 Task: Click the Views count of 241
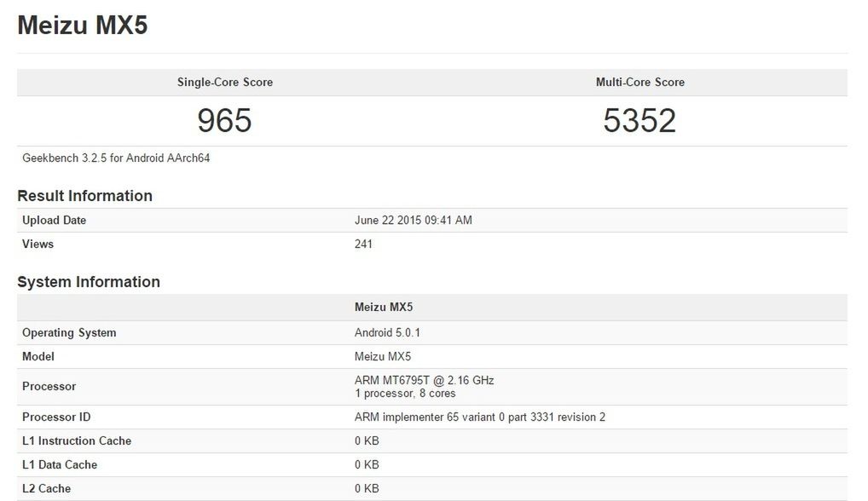[363, 244]
